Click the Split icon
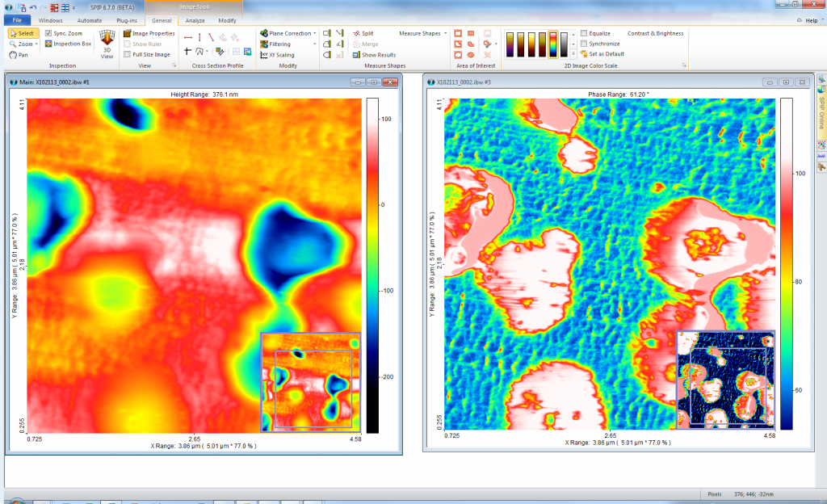The image size is (827, 504). coord(357,33)
